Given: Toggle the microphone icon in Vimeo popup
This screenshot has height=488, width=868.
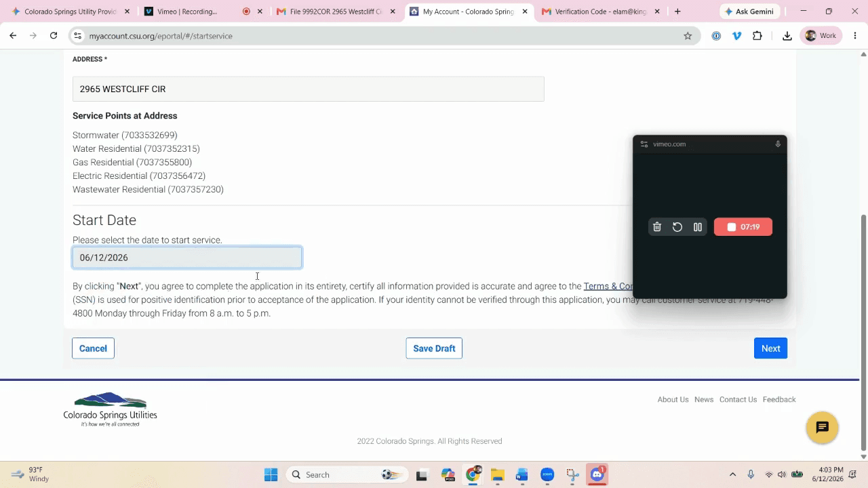Looking at the screenshot, I should 778,144.
